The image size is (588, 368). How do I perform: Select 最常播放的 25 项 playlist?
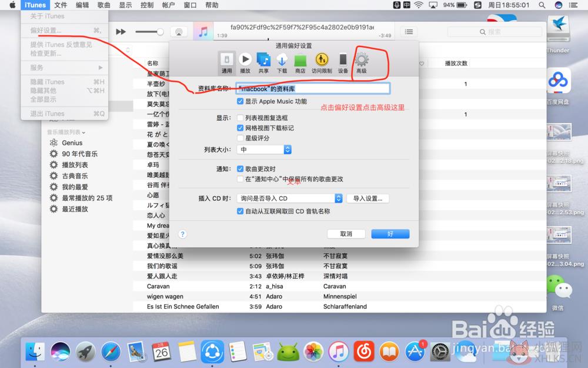tap(87, 198)
